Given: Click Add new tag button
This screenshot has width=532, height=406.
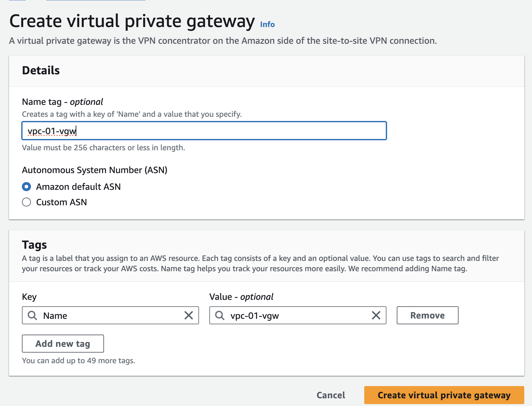Looking at the screenshot, I should click(x=63, y=344).
